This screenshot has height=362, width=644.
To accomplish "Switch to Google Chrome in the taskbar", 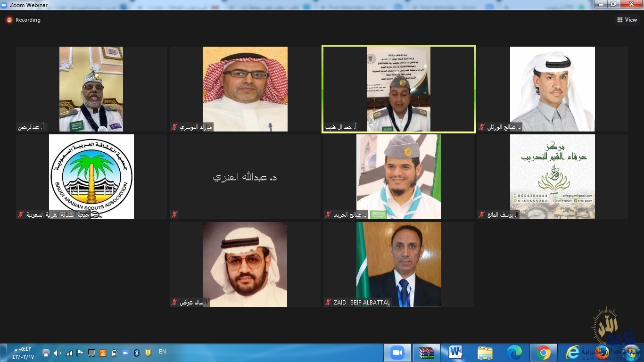I will click(543, 353).
